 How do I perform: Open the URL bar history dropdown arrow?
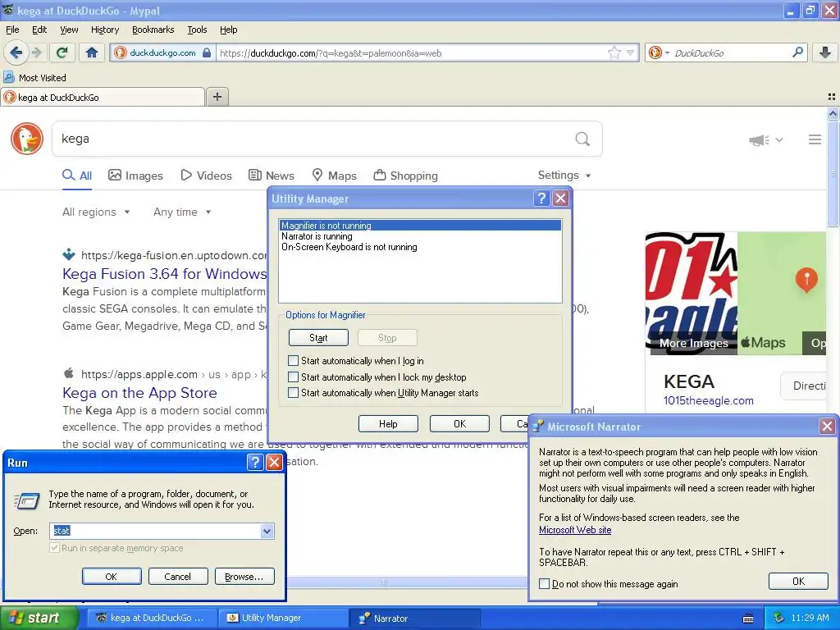click(x=631, y=52)
